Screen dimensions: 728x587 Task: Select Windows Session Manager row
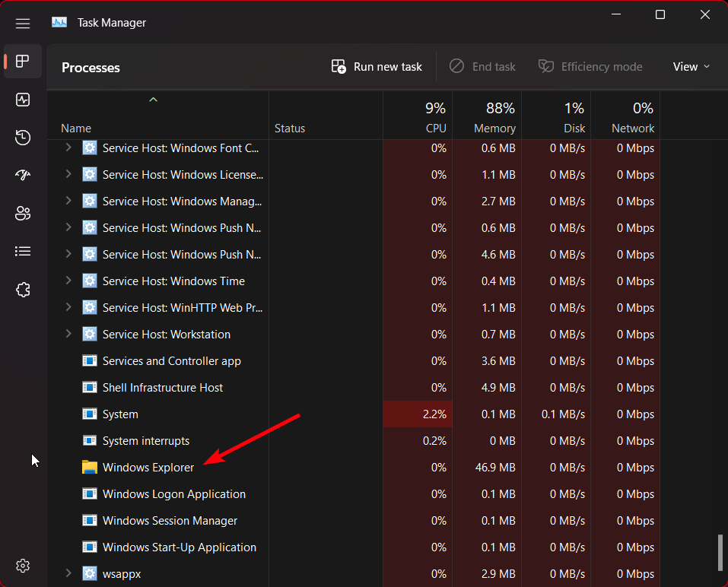click(x=354, y=521)
